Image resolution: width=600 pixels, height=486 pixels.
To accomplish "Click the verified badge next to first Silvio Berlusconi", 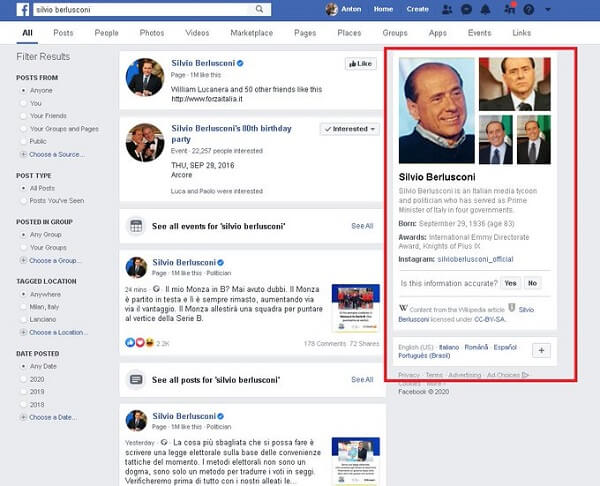I will (x=240, y=63).
